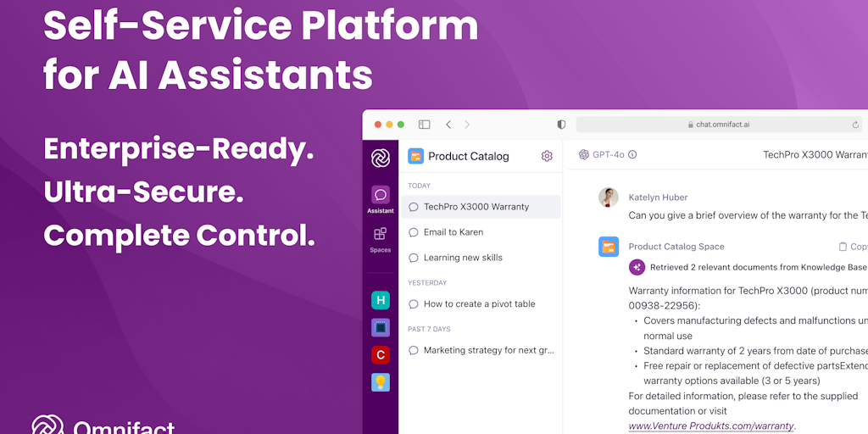Click the Product Catalog Space name label
This screenshot has width=868, height=434.
[676, 247]
